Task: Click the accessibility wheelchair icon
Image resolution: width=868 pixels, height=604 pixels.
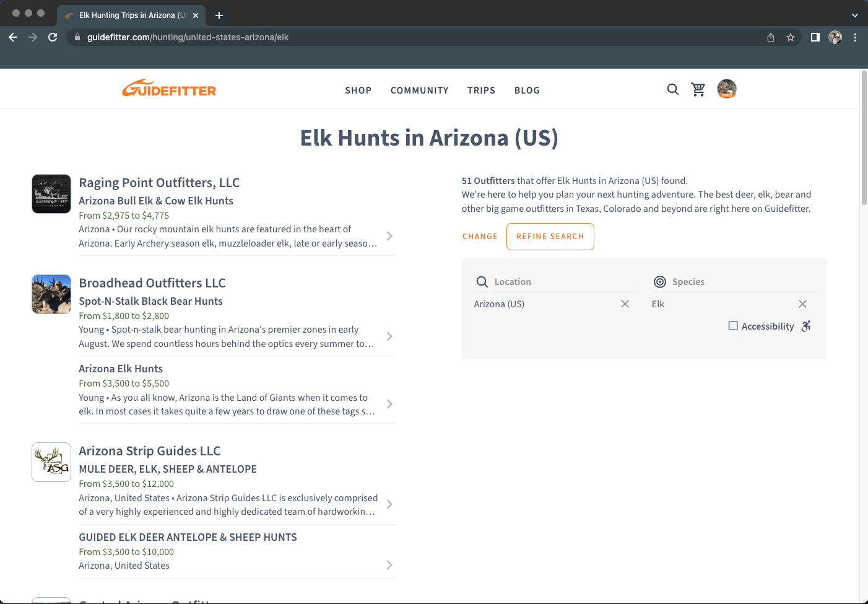Action: [x=805, y=325]
